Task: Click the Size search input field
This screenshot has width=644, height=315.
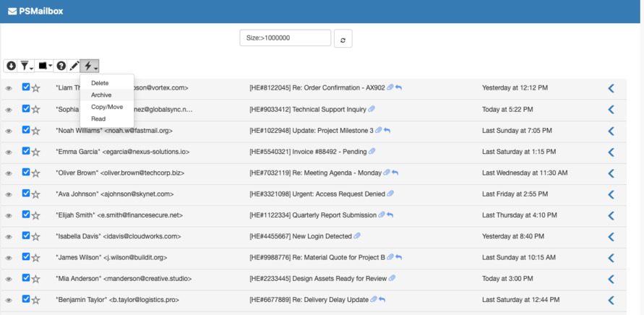Action: [285, 38]
